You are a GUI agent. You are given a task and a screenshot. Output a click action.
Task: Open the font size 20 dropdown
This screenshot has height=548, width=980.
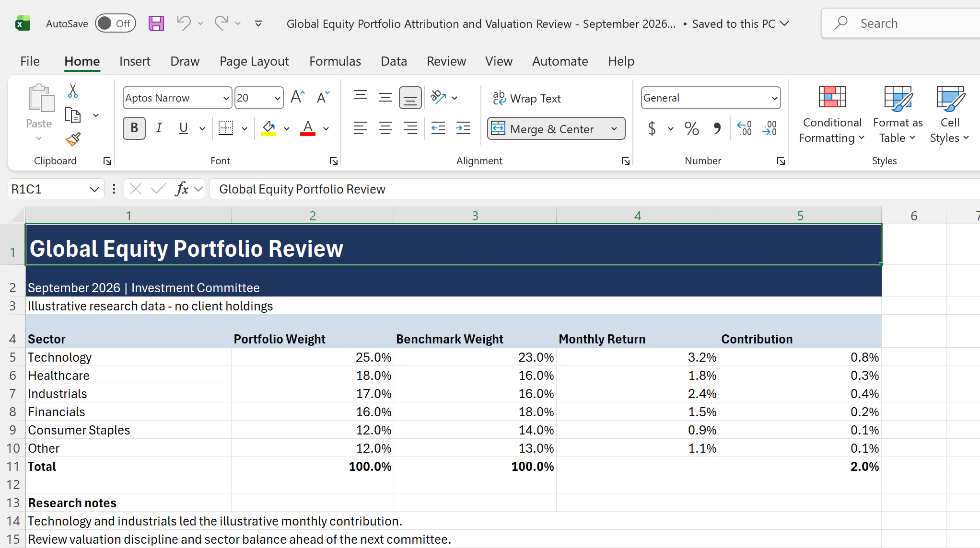pos(277,98)
